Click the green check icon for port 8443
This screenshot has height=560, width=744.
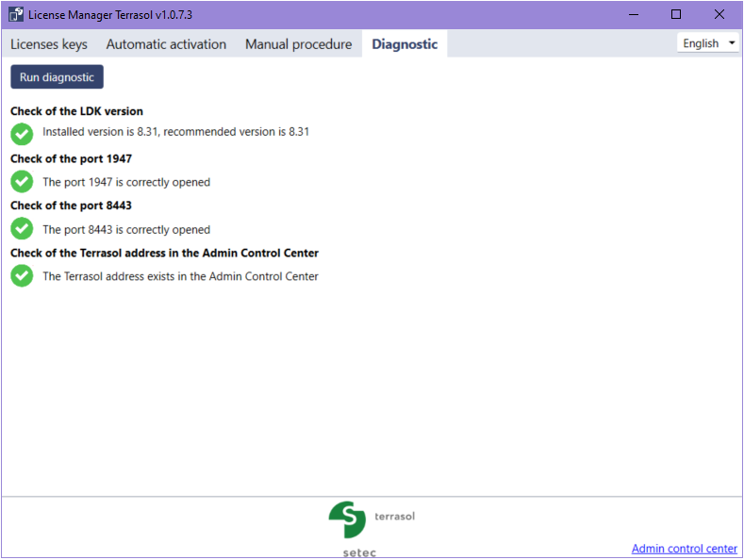22,229
